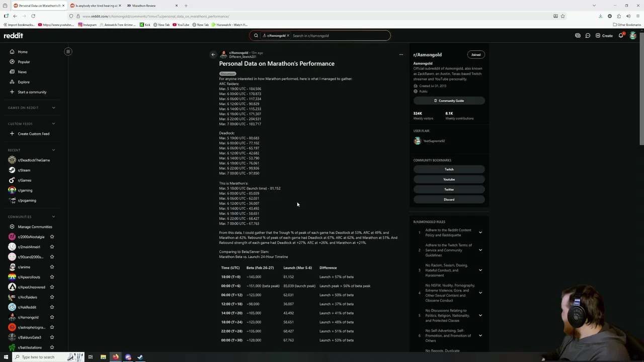
Task: Remove the r/Asmongold search scope chip
Action: (288, 36)
